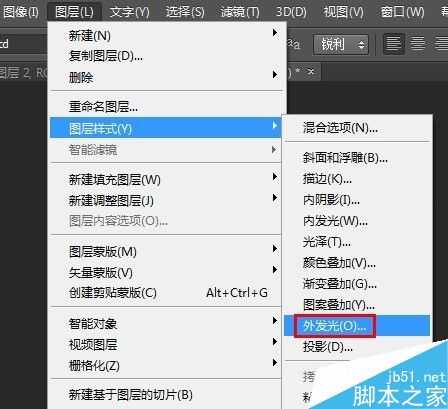
Task: Choose 内发光(W)... style
Action: 357,221
